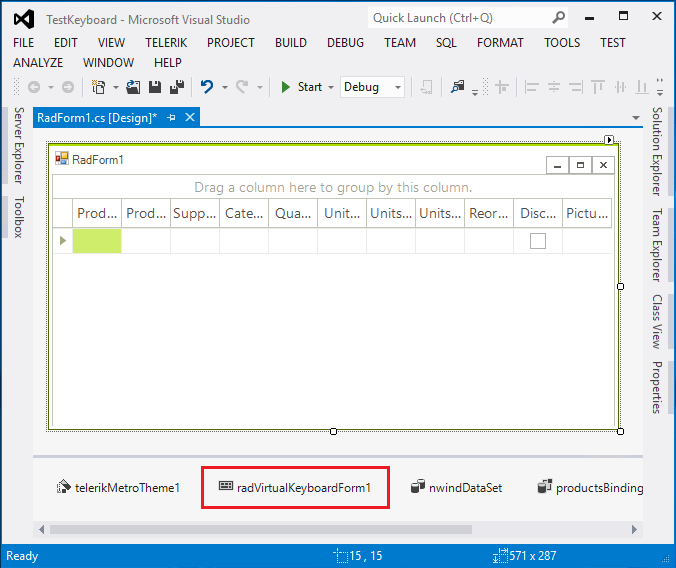Click the Align Bottoms layout icon
676x568 pixels.
642,87
